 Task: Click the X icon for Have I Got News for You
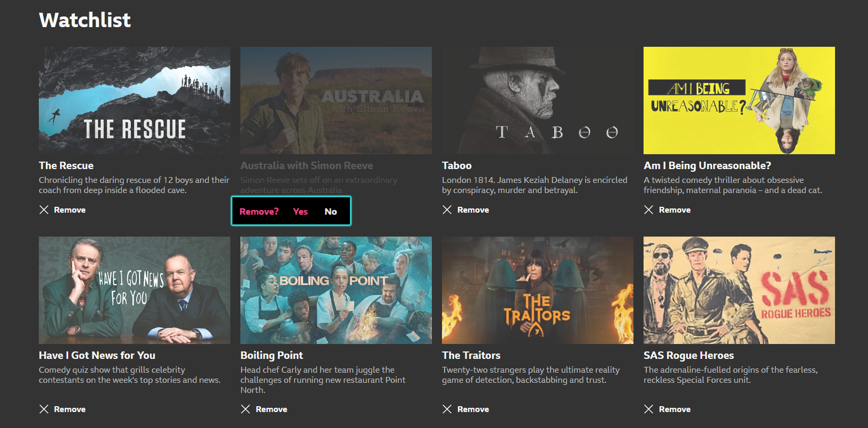44,409
